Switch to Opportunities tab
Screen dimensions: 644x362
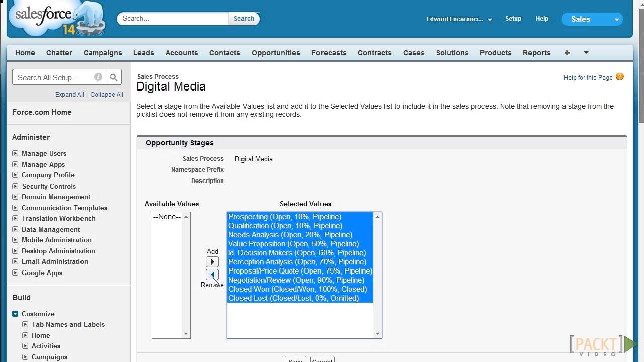(276, 53)
